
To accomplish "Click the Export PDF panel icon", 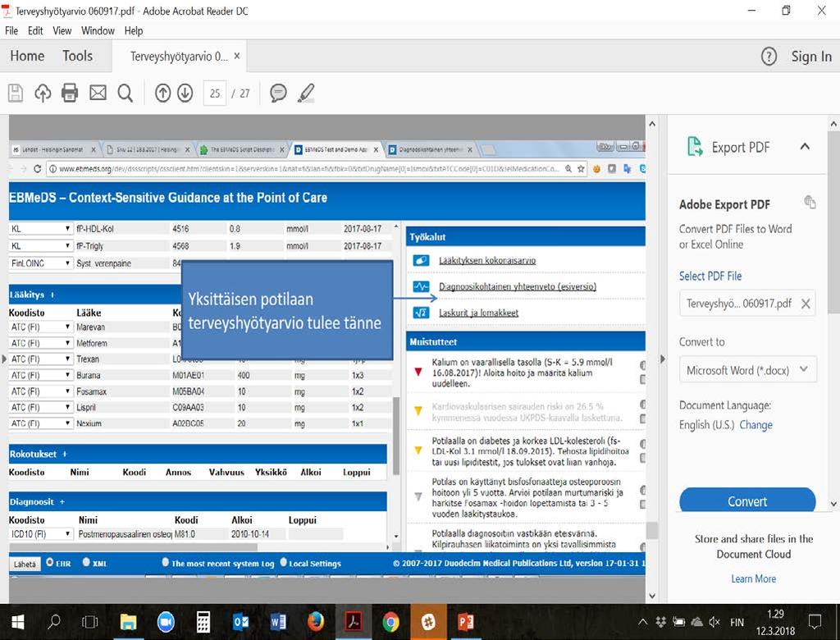I will pyautogui.click(x=695, y=146).
